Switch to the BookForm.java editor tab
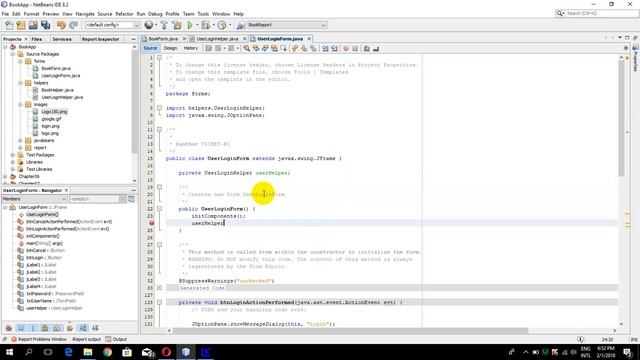The width and height of the screenshot is (640, 360). click(x=163, y=39)
